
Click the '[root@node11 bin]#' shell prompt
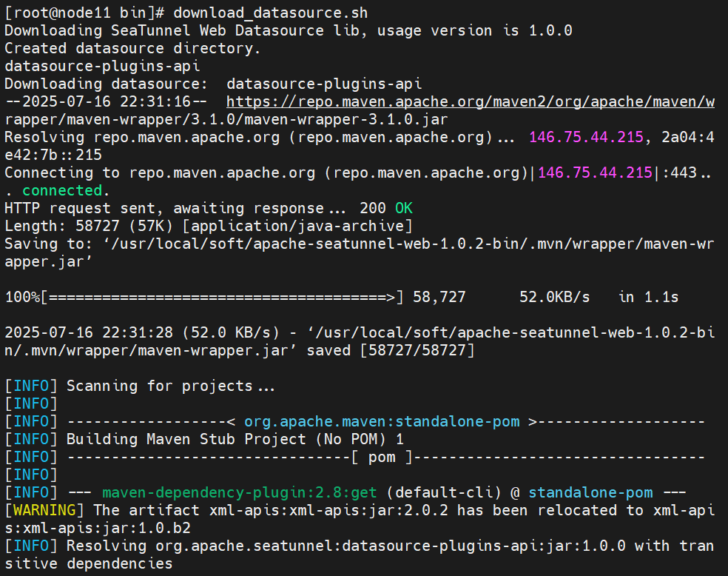point(84,13)
